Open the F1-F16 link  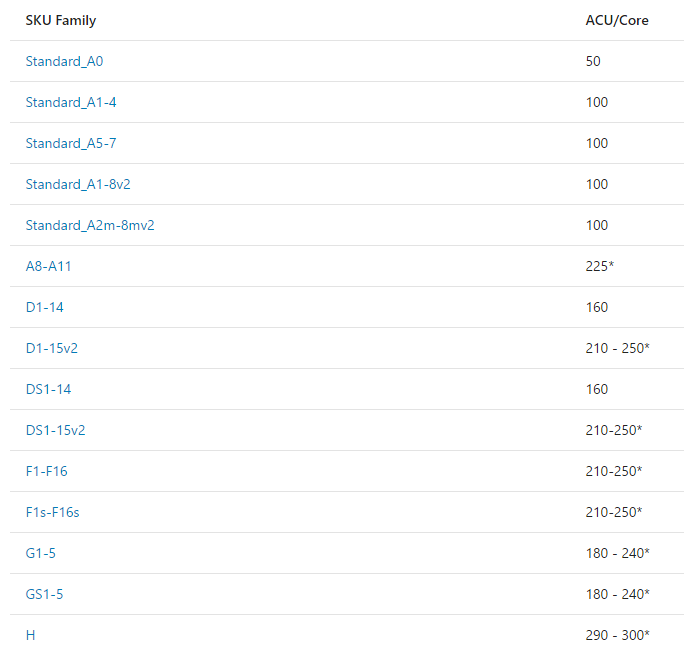click(47, 472)
